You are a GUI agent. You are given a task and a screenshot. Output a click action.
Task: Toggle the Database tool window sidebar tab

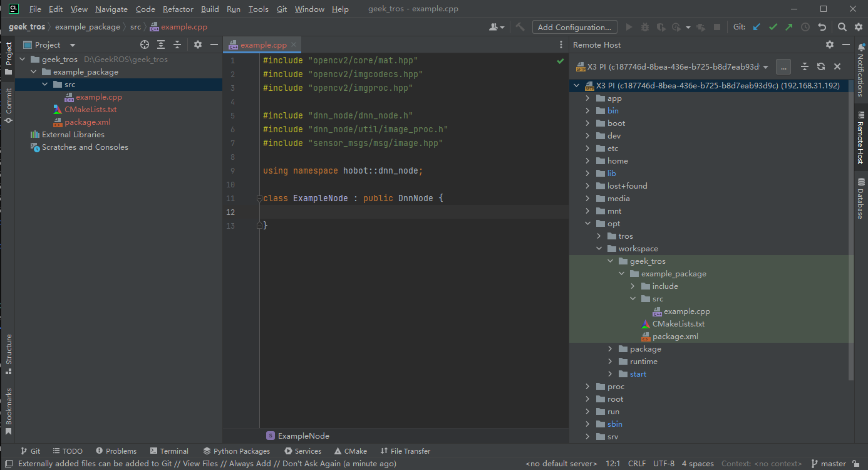point(860,198)
